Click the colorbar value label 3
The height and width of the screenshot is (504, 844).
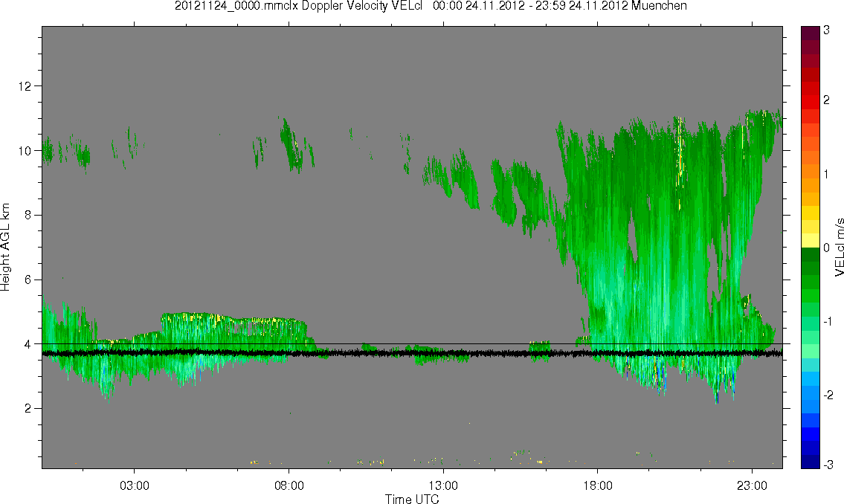827,30
